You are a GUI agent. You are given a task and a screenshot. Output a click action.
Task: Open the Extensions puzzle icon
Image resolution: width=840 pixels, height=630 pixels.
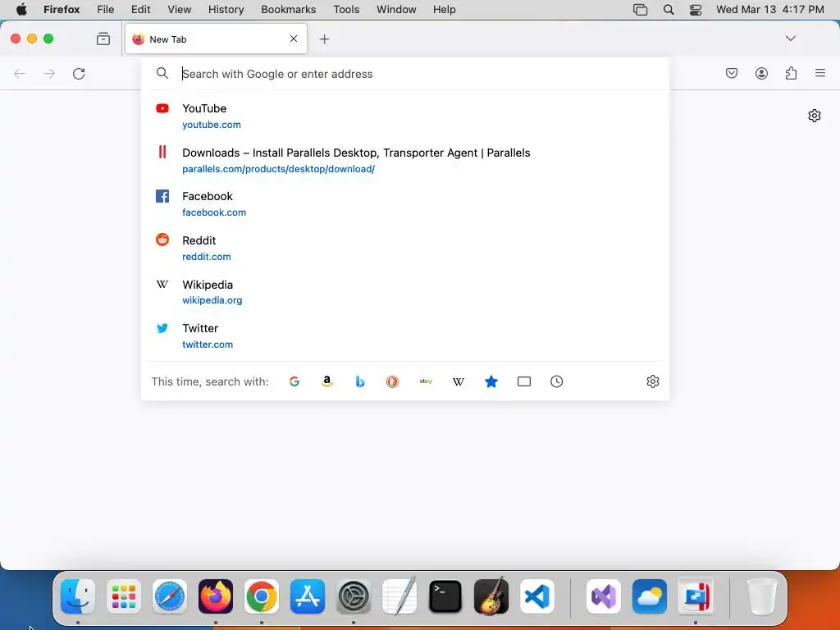tap(791, 73)
